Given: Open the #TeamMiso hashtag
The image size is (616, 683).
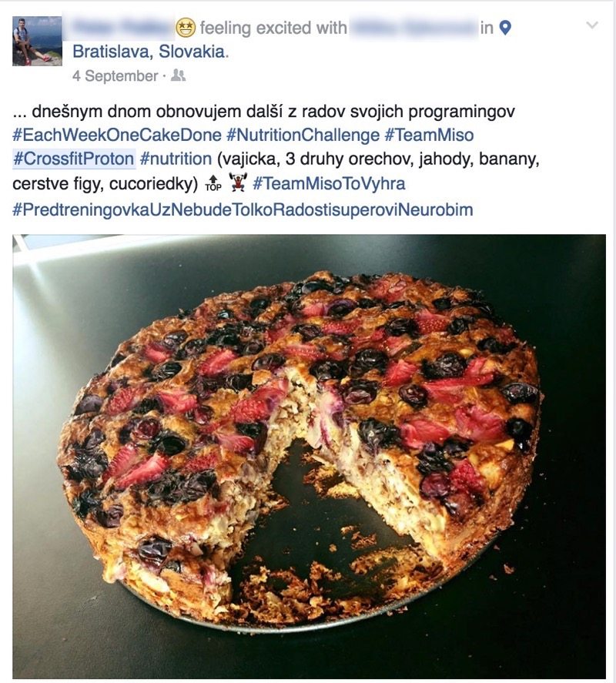Looking at the screenshot, I should point(429,135).
